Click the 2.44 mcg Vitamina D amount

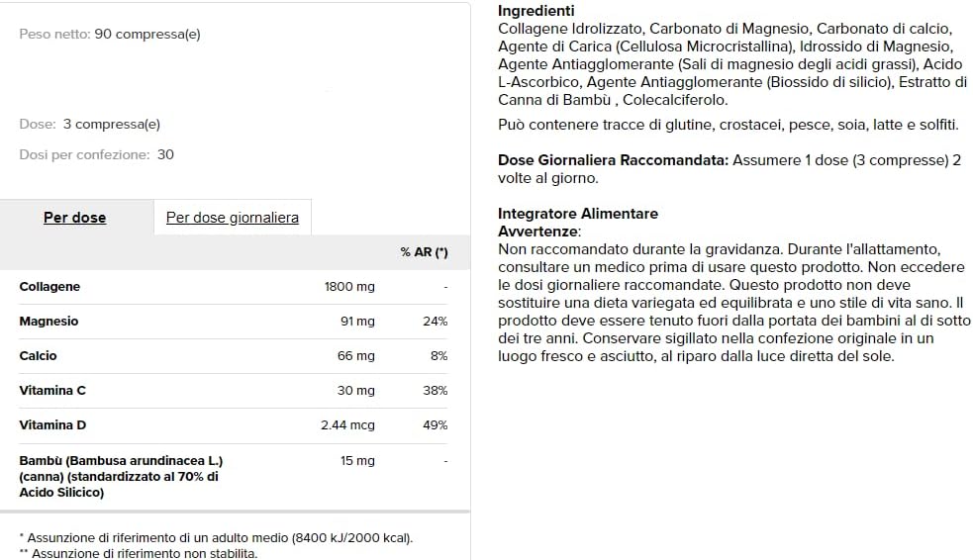tap(347, 425)
